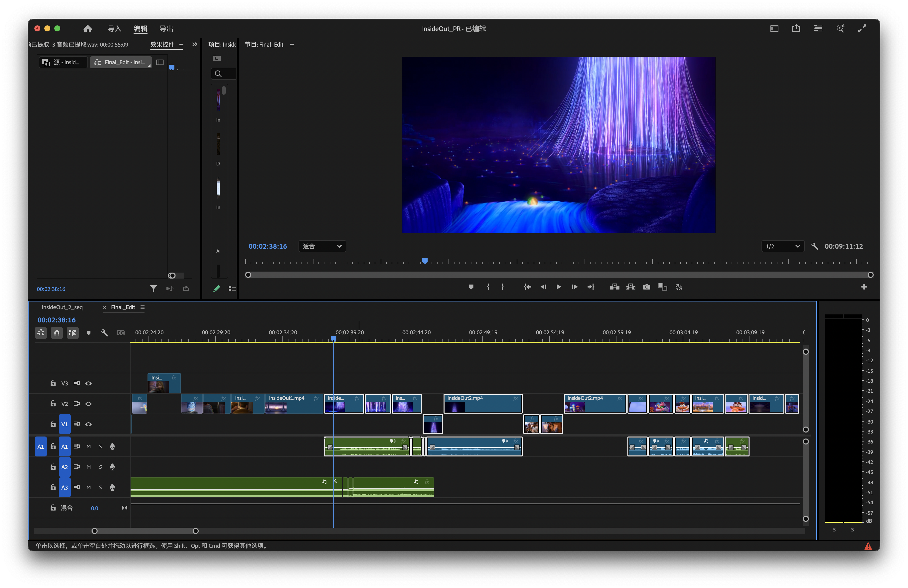The width and height of the screenshot is (908, 588).
Task: Open Program monitor settings wrench
Action: [x=815, y=246]
